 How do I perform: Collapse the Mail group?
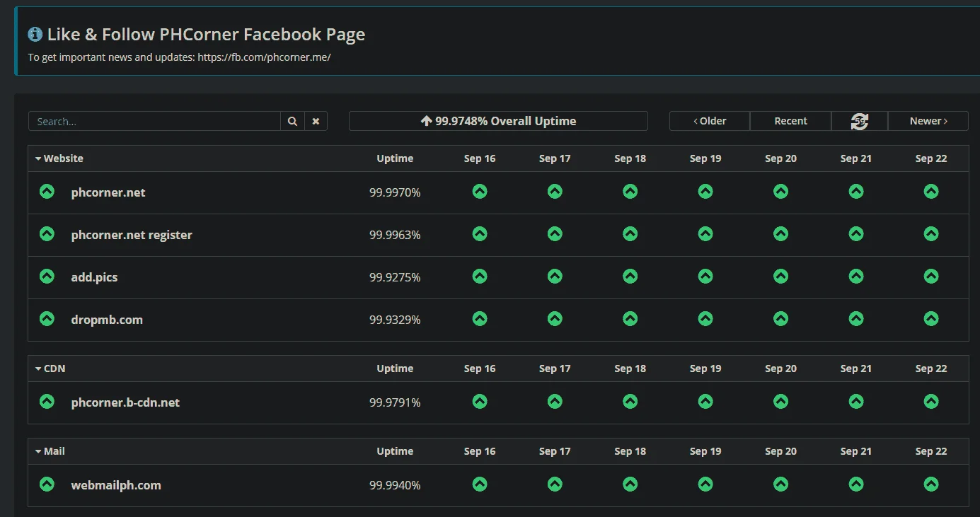[x=50, y=451]
